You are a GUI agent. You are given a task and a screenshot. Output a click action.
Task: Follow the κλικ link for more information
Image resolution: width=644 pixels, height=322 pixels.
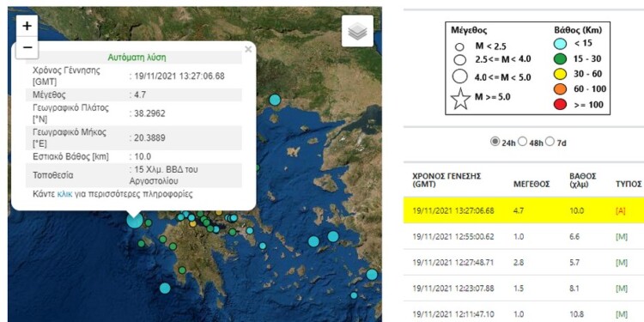coord(64,194)
